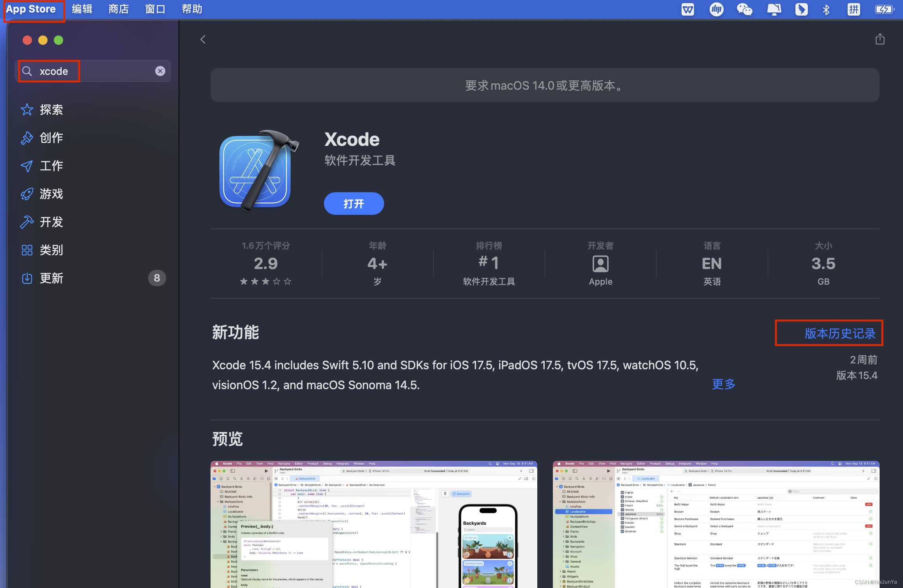Viewport: 903px width, 588px height.
Task: Open first preview screenshot with iPhone simulator
Action: [x=374, y=524]
